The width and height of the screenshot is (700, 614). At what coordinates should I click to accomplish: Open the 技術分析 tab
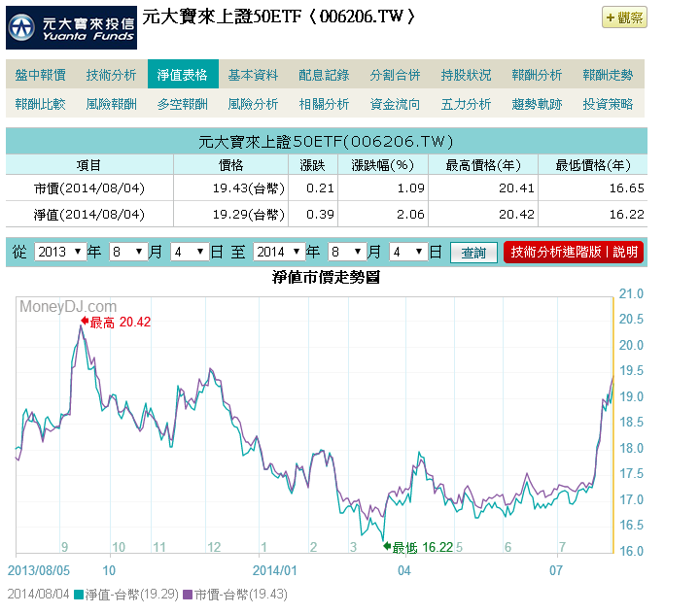coord(111,75)
